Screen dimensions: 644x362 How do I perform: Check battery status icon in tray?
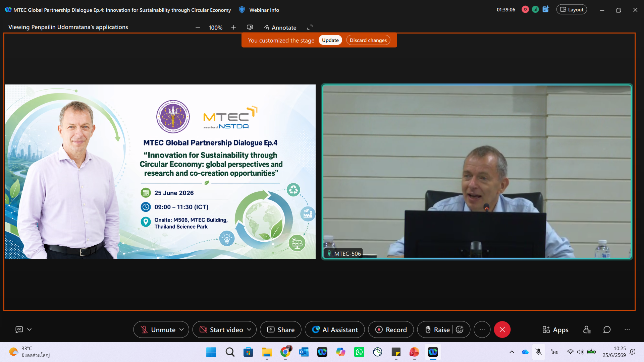592,352
